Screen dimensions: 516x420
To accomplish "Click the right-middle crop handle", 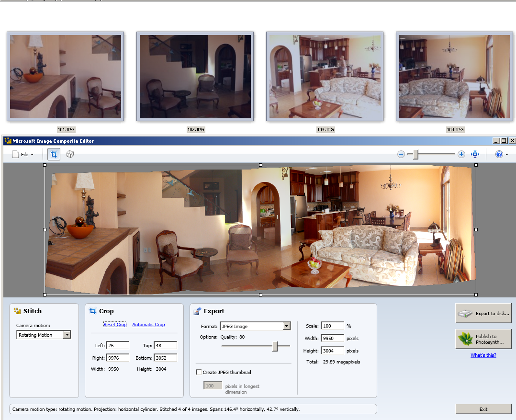I will (476, 230).
